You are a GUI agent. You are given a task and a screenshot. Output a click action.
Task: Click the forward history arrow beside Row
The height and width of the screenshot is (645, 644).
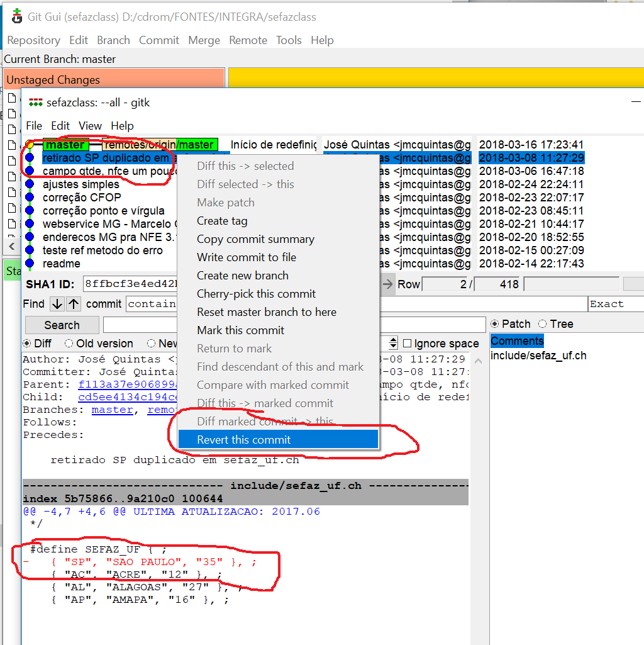tap(388, 284)
